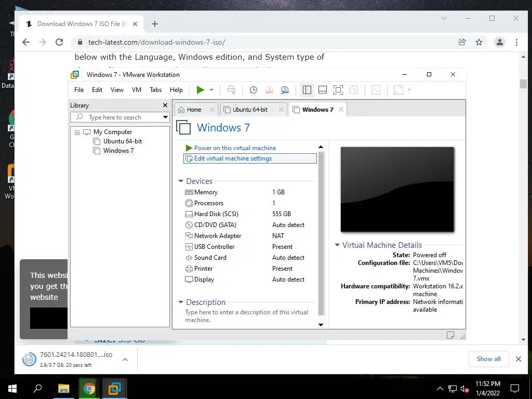532x399 pixels.
Task: Click the message log icon in status bar
Action: click(450, 335)
